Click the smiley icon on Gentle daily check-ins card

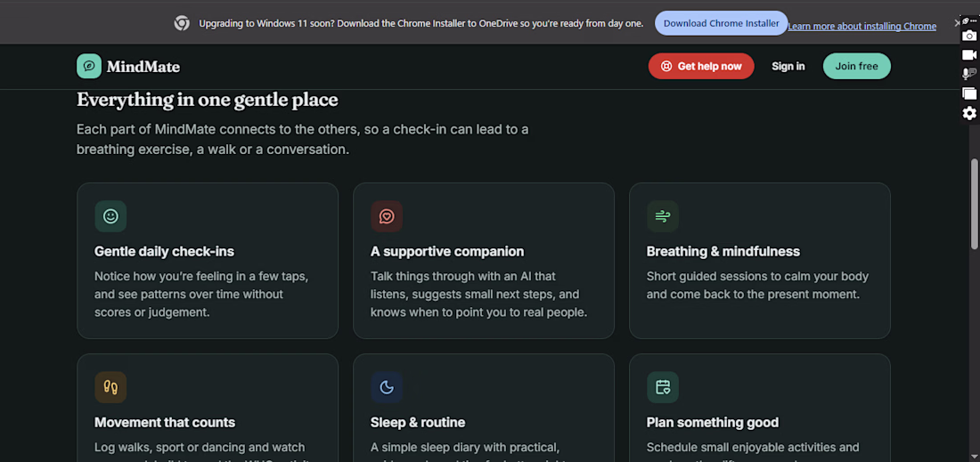click(110, 216)
